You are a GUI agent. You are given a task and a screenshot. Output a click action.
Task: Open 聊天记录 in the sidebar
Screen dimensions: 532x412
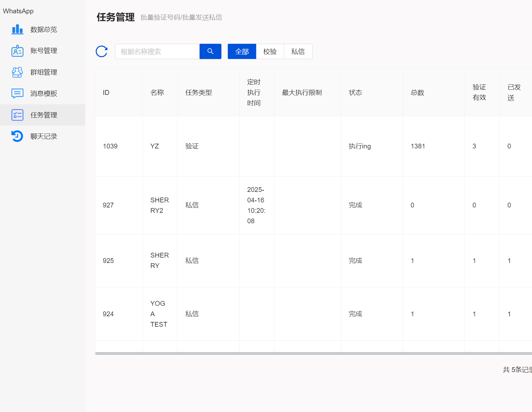point(44,136)
